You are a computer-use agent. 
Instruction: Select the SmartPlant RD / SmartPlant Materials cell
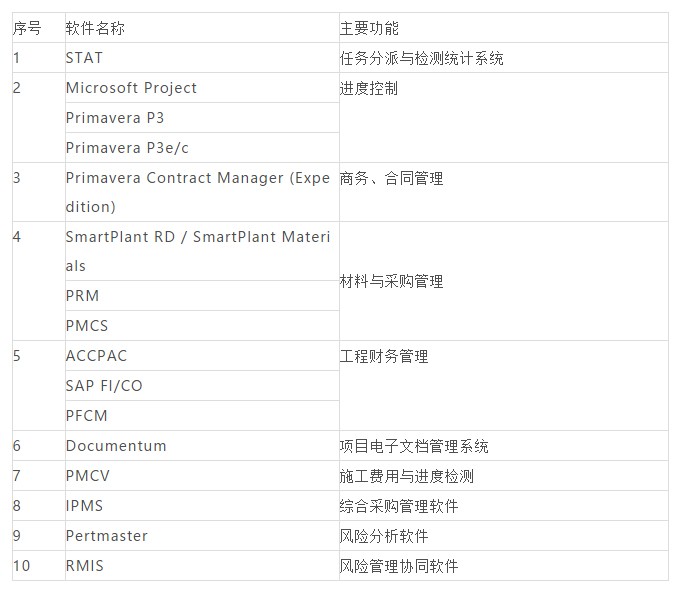point(202,251)
